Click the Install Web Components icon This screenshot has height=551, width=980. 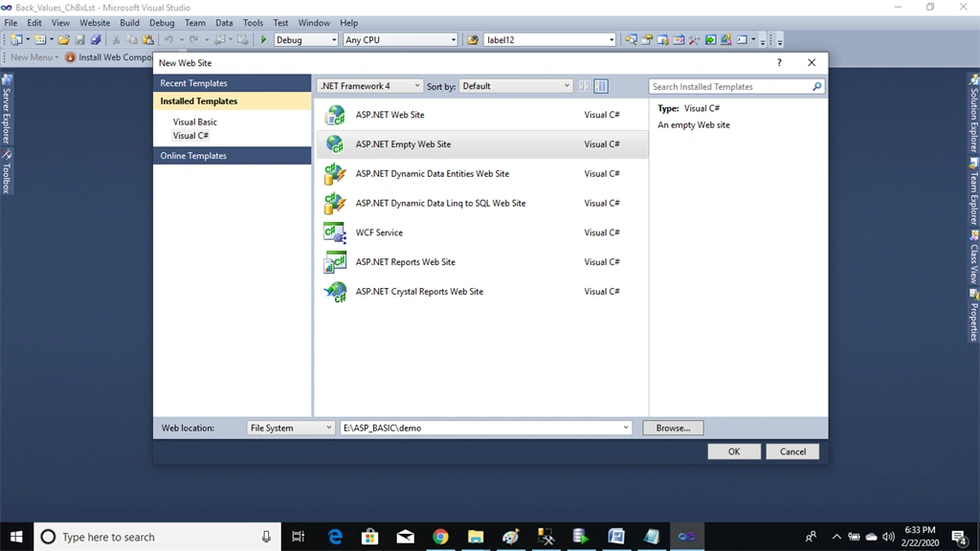pyautogui.click(x=71, y=57)
